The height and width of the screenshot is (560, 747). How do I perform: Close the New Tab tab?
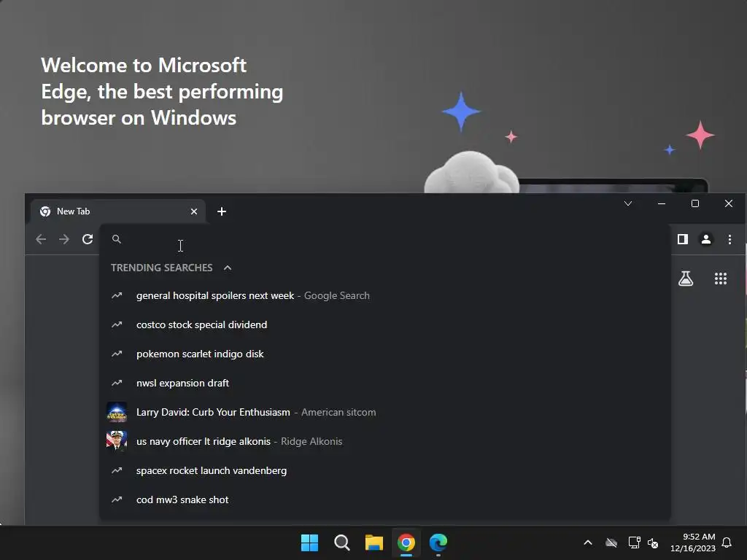coord(194,211)
